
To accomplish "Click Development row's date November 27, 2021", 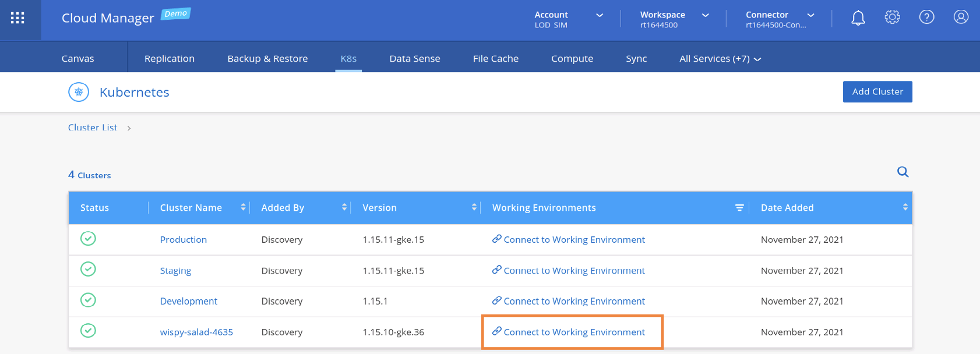I will (x=802, y=302).
